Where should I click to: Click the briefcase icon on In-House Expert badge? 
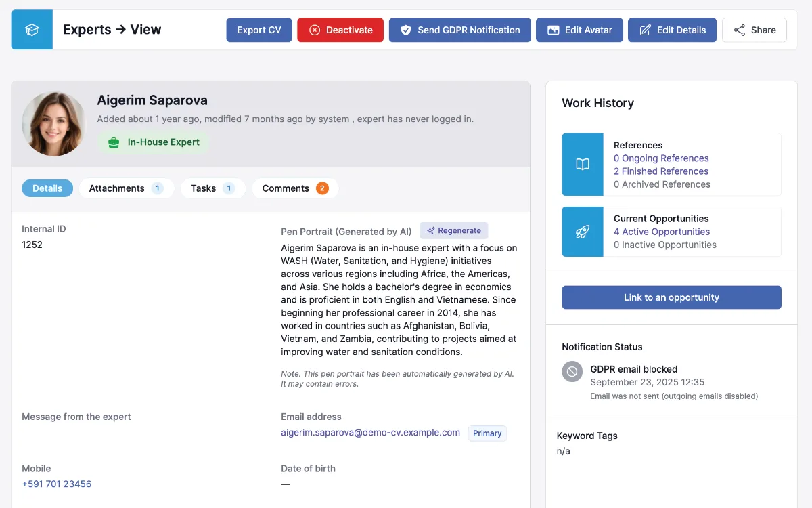tap(114, 142)
